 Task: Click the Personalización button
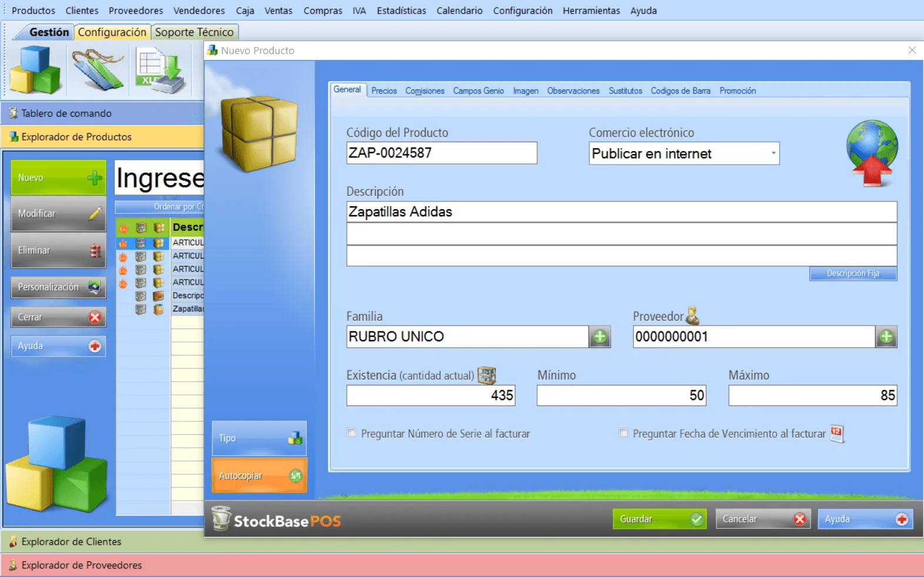click(58, 287)
